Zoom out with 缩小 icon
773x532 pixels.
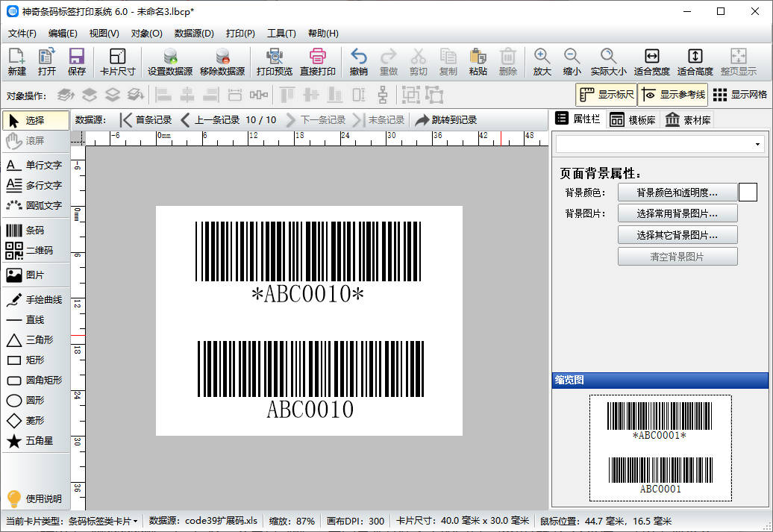tap(572, 62)
